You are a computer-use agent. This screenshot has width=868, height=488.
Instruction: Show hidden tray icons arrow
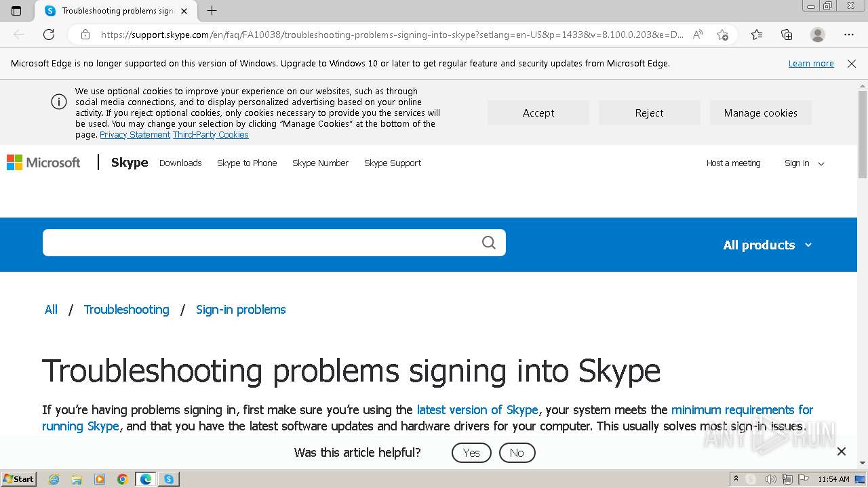tap(736, 479)
